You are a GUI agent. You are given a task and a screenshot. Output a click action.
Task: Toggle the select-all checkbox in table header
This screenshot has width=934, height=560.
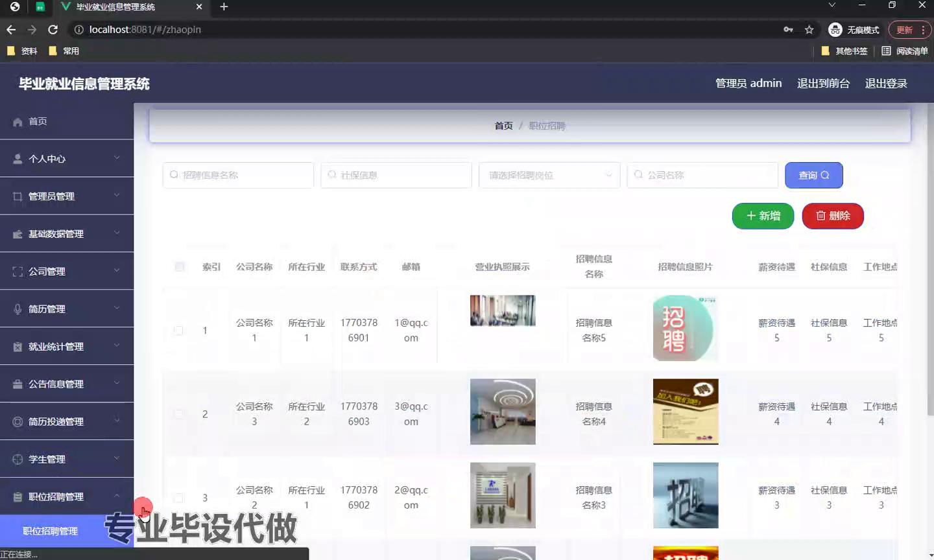point(180,266)
